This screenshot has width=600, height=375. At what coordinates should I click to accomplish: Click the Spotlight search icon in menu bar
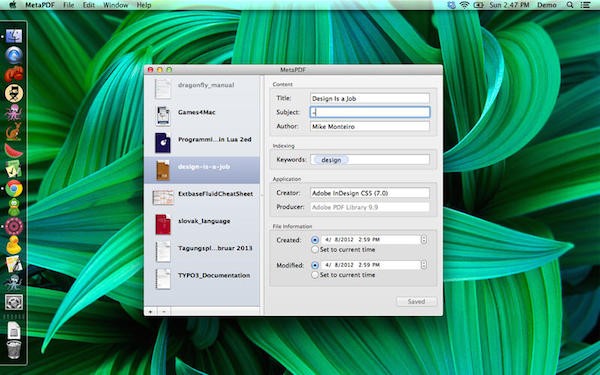tap(570, 5)
